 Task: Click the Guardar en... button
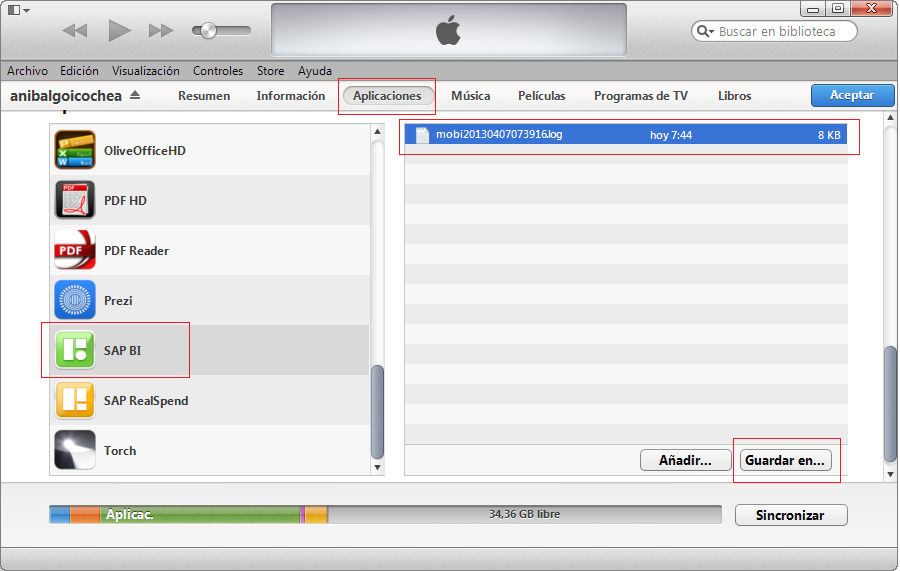tap(785, 461)
